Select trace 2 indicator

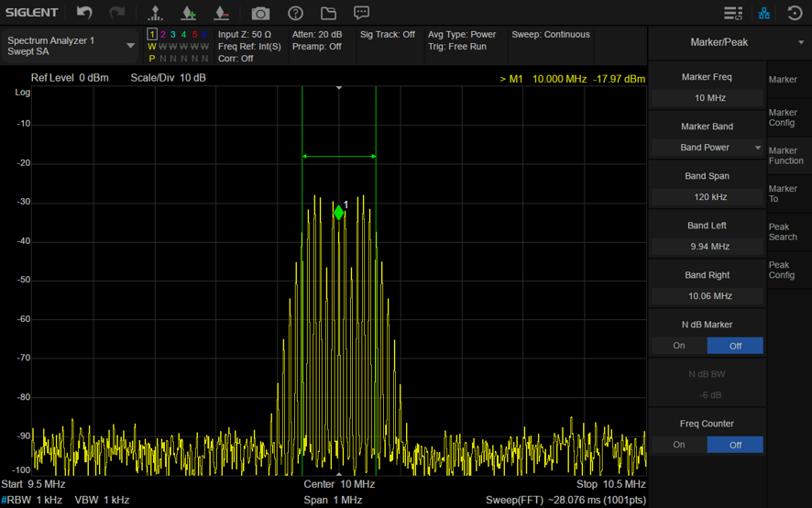point(162,34)
